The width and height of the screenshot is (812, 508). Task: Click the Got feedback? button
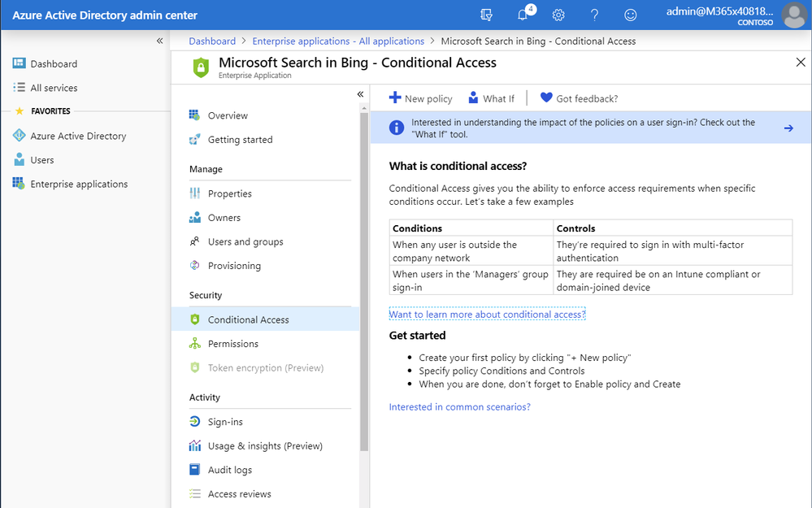pos(579,98)
